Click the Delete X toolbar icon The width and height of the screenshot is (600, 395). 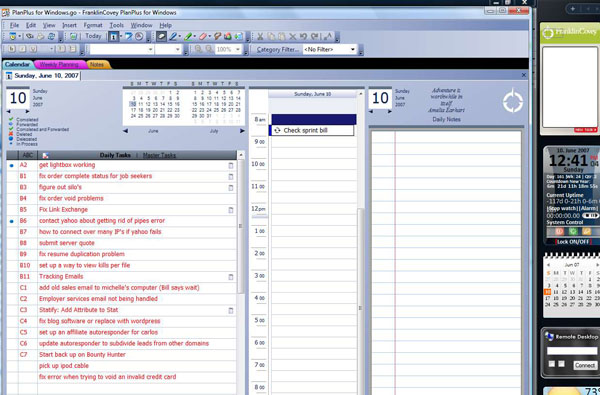click(x=292, y=37)
